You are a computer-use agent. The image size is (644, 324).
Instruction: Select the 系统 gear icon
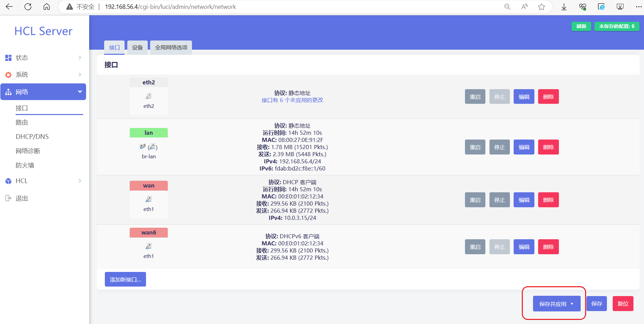point(8,75)
